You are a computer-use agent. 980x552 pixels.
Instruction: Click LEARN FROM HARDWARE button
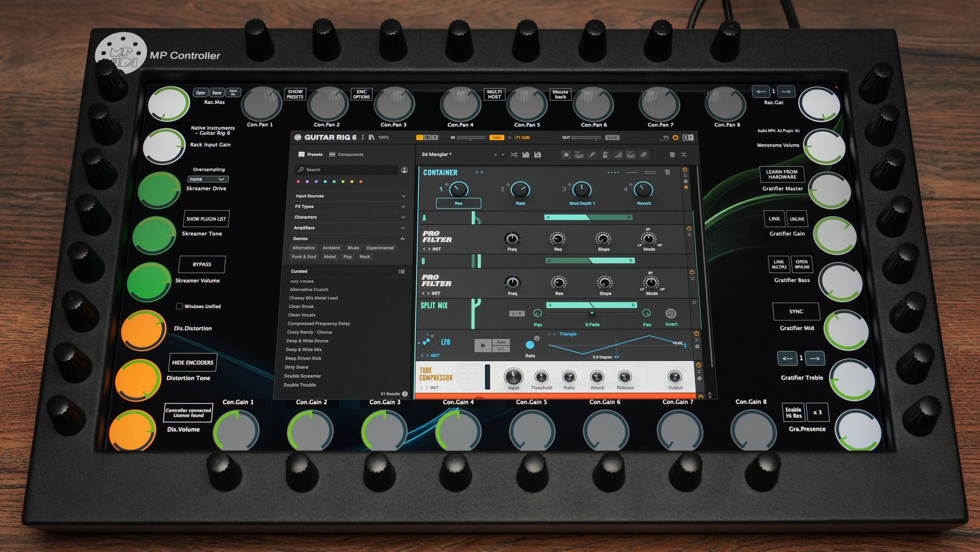coord(782,174)
